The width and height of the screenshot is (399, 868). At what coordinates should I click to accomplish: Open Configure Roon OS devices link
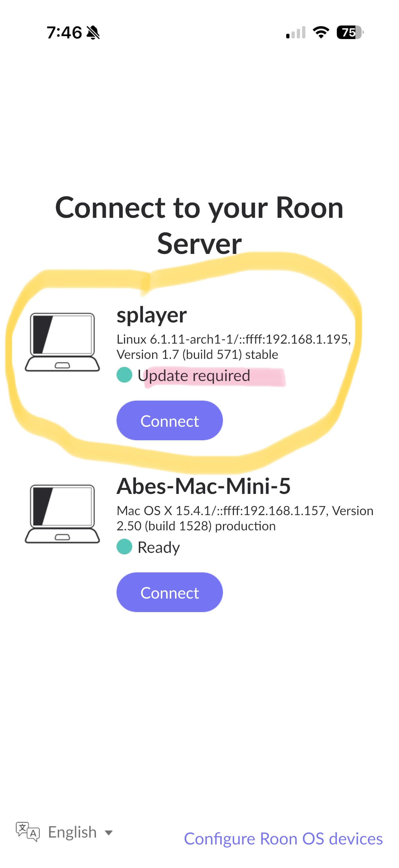[283, 839]
